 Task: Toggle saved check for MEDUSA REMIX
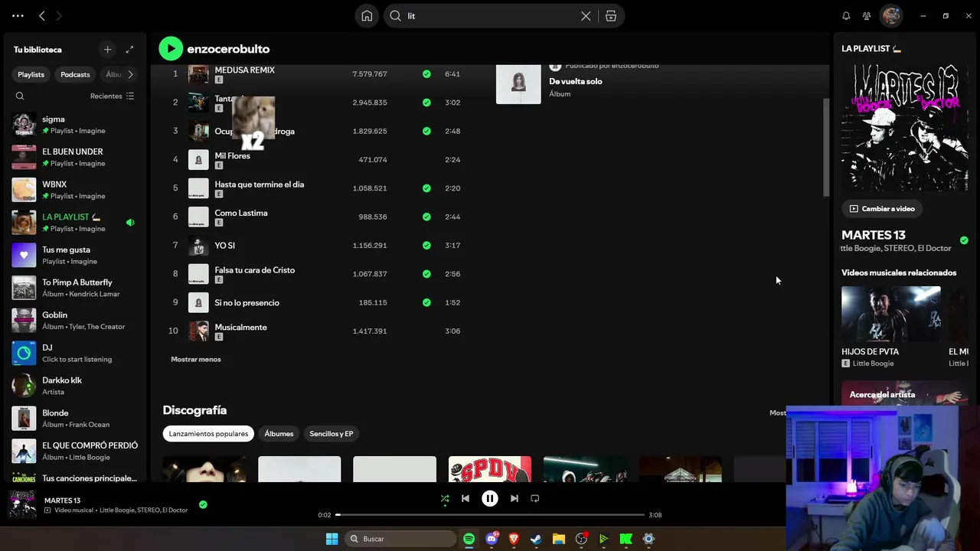[x=426, y=74]
